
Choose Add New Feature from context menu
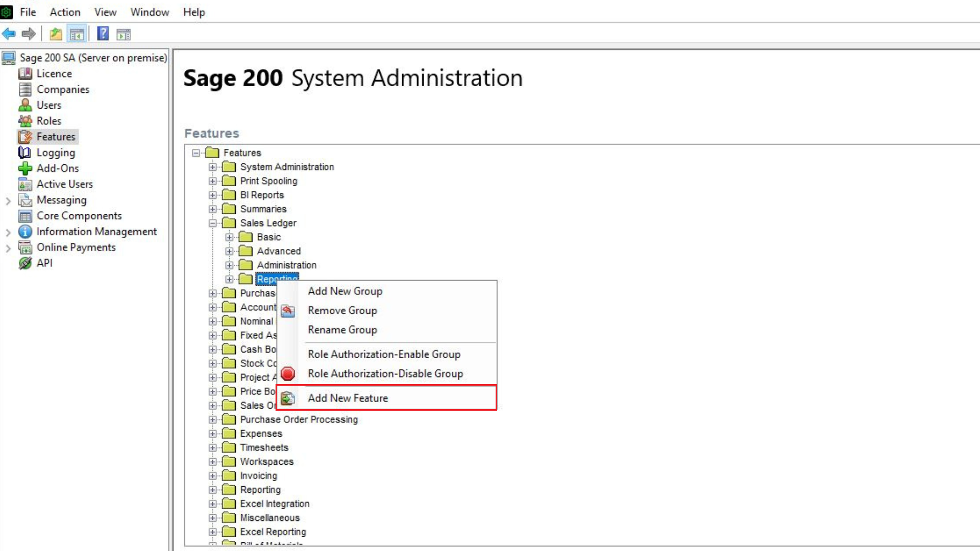tap(348, 398)
